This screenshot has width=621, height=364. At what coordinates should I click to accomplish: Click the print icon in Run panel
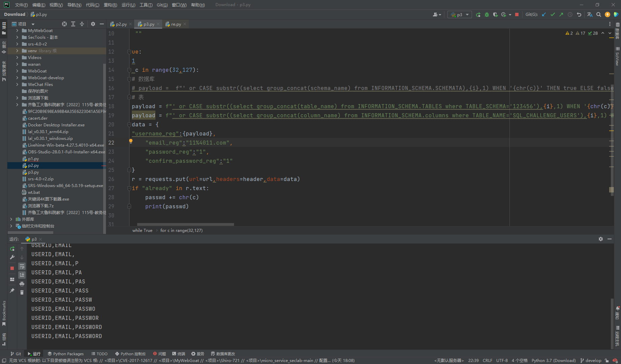point(22,284)
